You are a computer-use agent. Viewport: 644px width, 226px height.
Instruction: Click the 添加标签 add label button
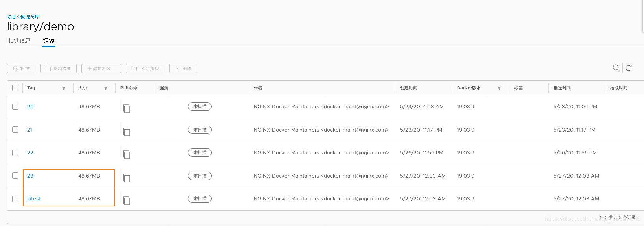[x=101, y=69]
